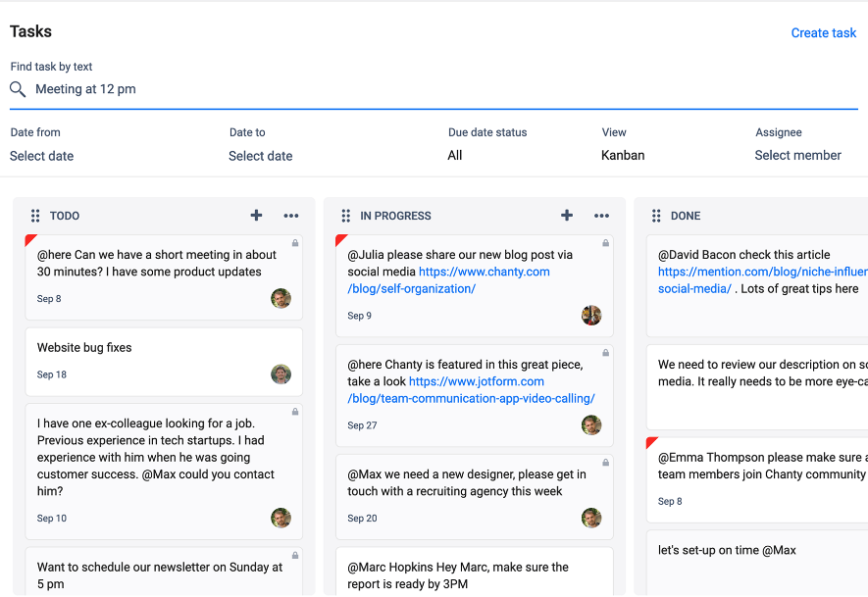Open Marc Hopkins report task card

pos(475,572)
